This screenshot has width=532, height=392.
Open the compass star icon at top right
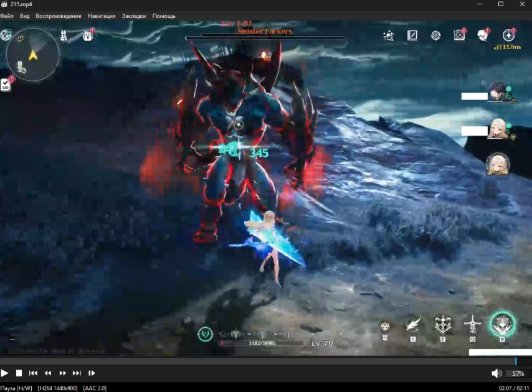[x=508, y=35]
